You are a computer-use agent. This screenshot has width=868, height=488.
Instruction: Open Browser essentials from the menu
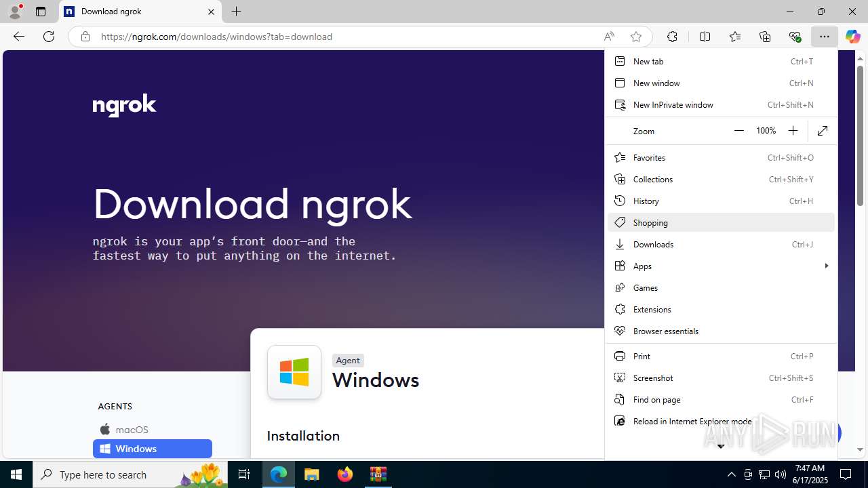[x=721, y=331]
